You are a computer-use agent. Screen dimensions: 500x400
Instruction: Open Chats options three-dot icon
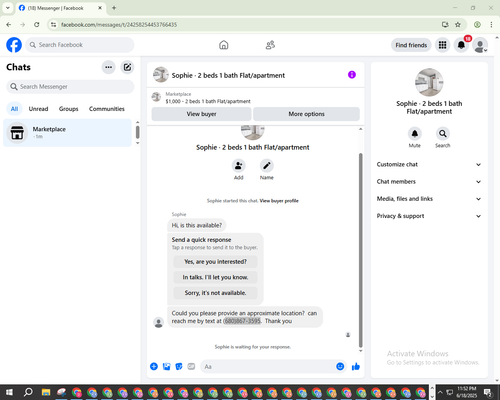[108, 67]
